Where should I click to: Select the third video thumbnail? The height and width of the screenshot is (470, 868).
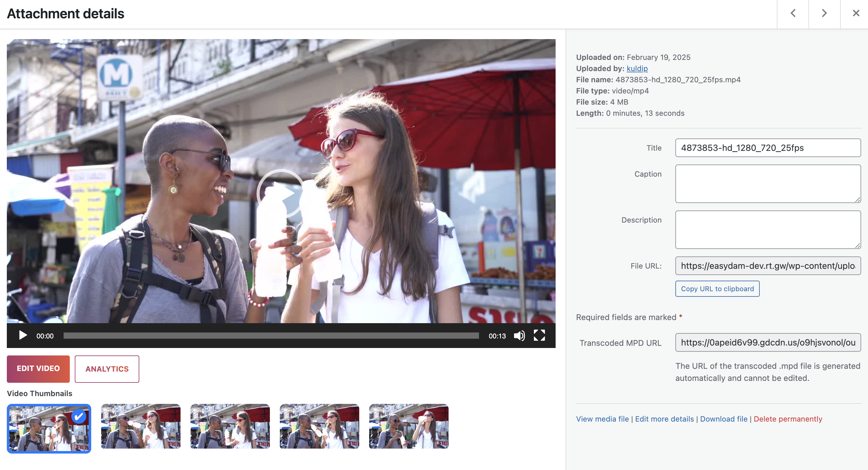[230, 426]
